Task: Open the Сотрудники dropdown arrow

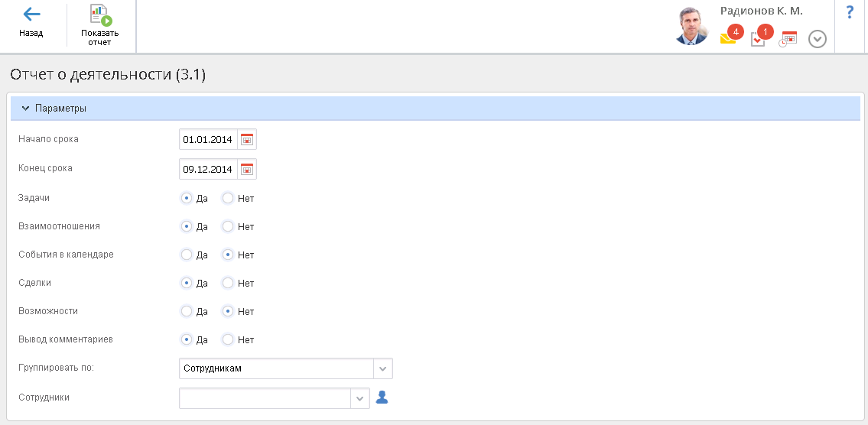Action: (x=359, y=398)
